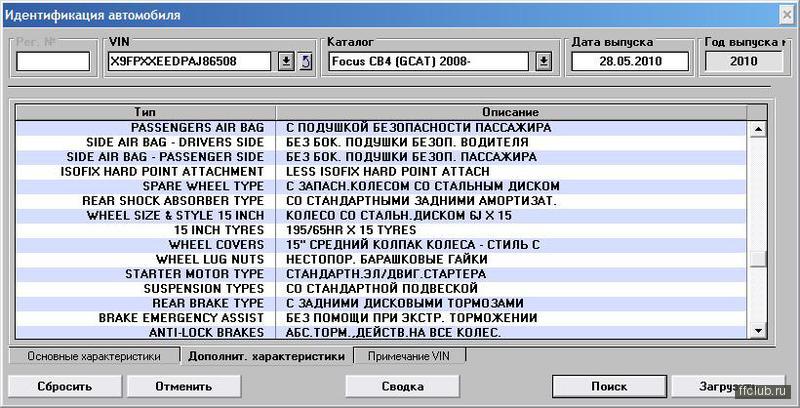Screen dimensions: 800x408
Task: Switch to Дополнит. характеристики tab
Action: tap(266, 356)
